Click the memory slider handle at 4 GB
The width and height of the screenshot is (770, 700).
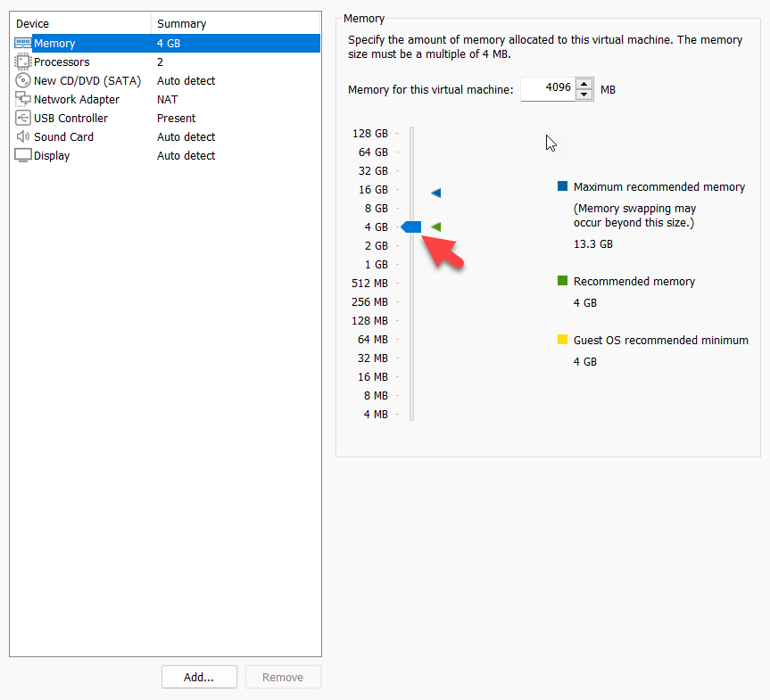411,226
